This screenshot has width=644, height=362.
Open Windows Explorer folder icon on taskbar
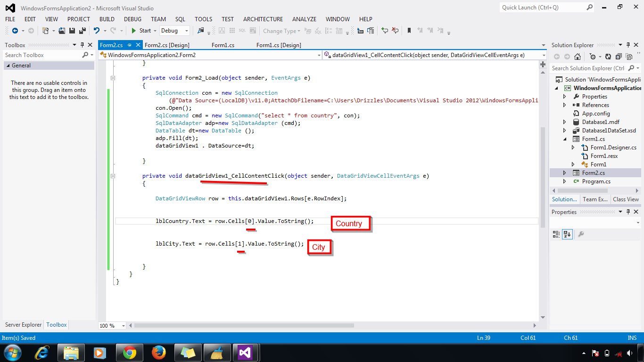click(71, 352)
